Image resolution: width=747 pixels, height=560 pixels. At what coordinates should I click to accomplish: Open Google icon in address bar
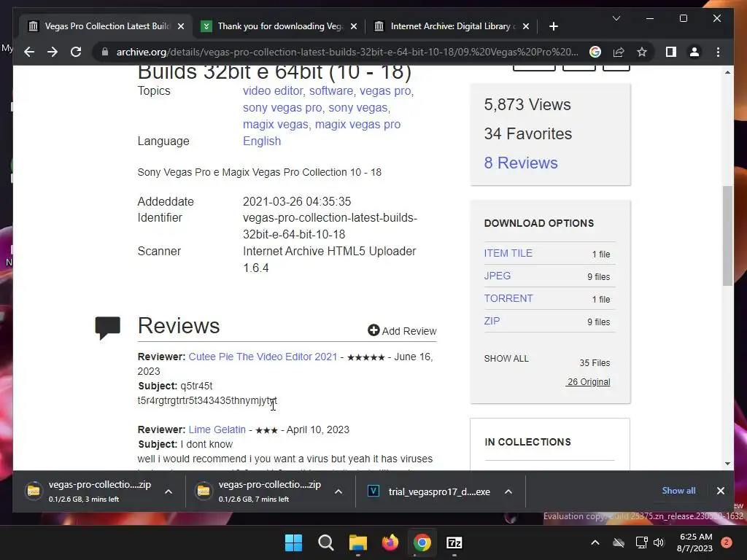pos(595,52)
